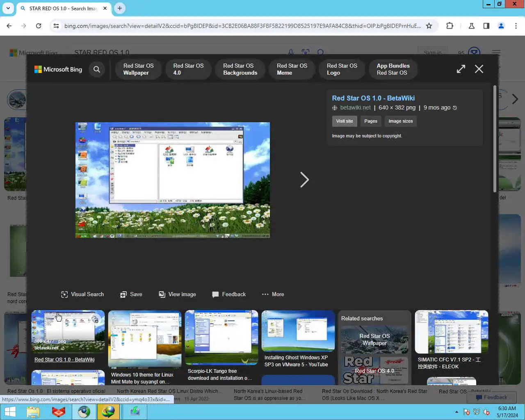Reload the current page
This screenshot has width=525, height=420.
[x=39, y=26]
